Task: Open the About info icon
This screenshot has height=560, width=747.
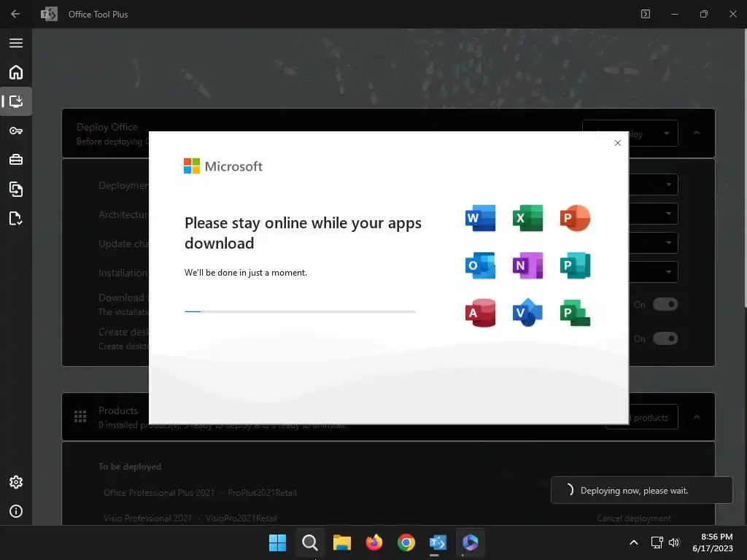Action: point(16,511)
